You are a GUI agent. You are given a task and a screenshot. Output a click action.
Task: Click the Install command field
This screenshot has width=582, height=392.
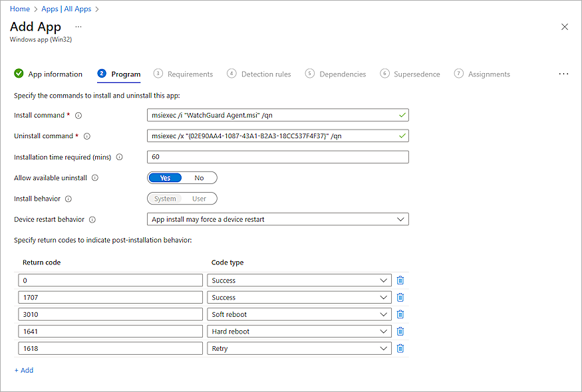click(x=277, y=116)
